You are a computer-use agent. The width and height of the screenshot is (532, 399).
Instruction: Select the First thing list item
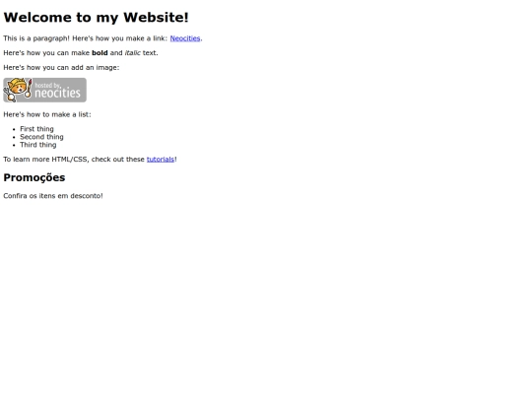coord(36,129)
